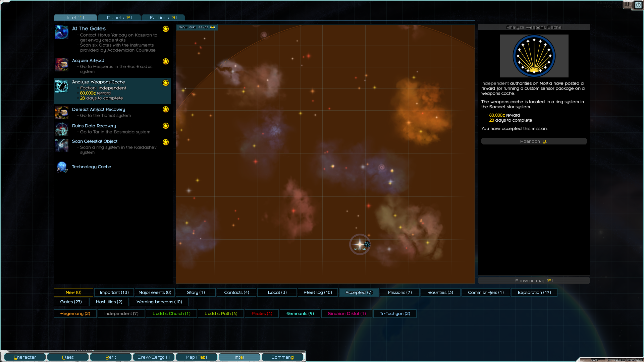Open the Fleet screen
This screenshot has height=362, width=644.
(x=68, y=357)
